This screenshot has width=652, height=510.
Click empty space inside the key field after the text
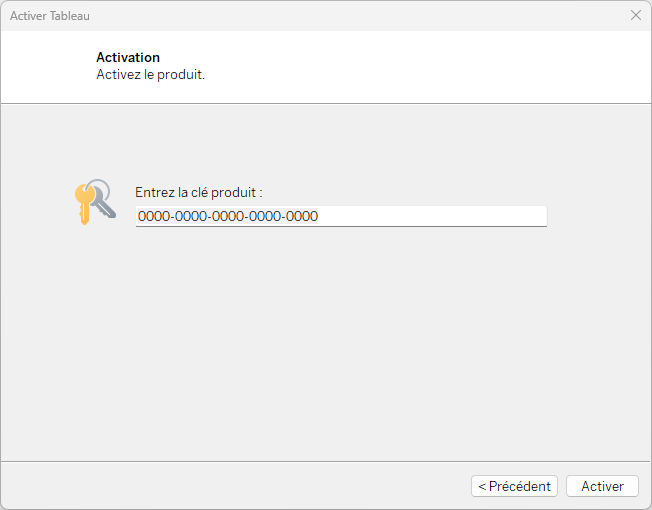tap(432, 216)
